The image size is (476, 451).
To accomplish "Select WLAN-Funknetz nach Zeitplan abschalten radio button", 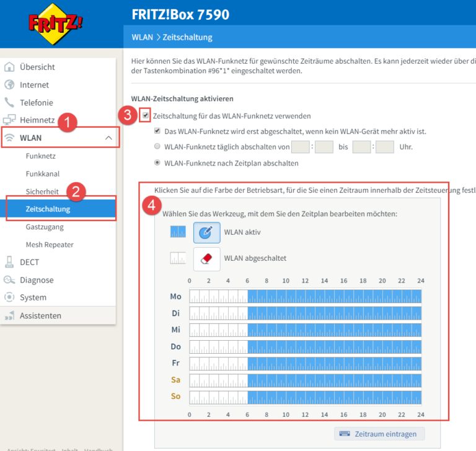I will click(157, 162).
